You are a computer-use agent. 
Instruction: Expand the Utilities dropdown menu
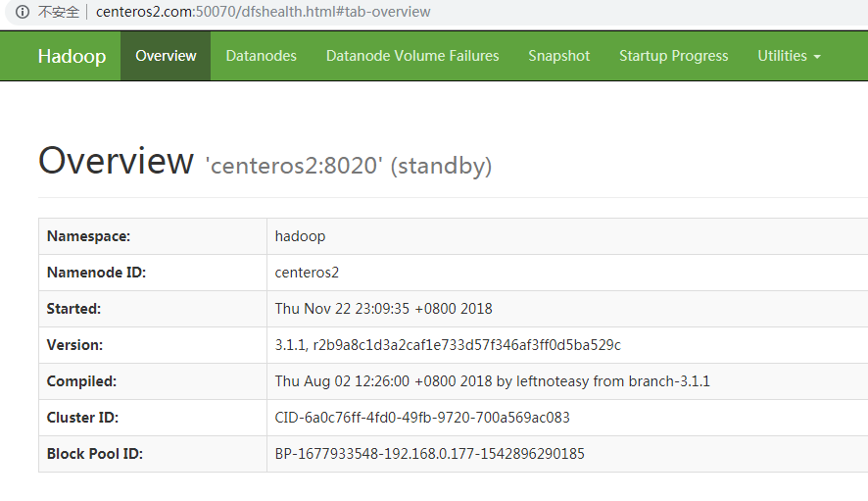pyautogui.click(x=789, y=56)
